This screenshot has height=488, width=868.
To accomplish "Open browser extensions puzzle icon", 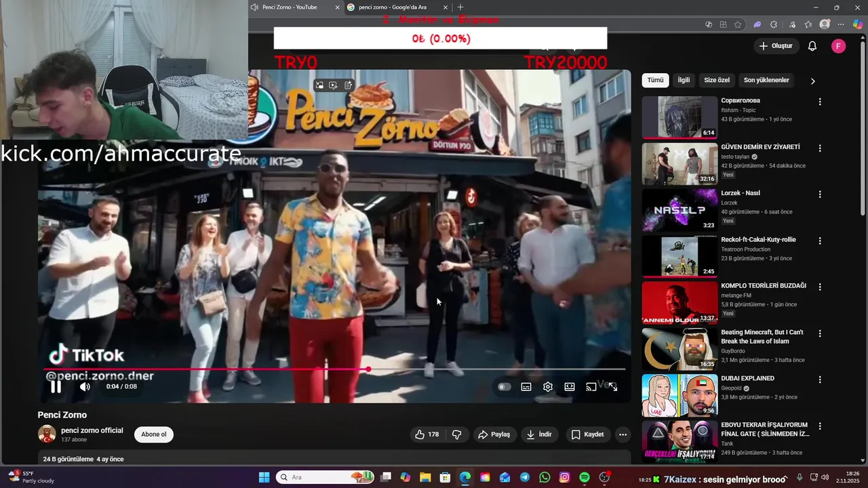I will tap(774, 24).
